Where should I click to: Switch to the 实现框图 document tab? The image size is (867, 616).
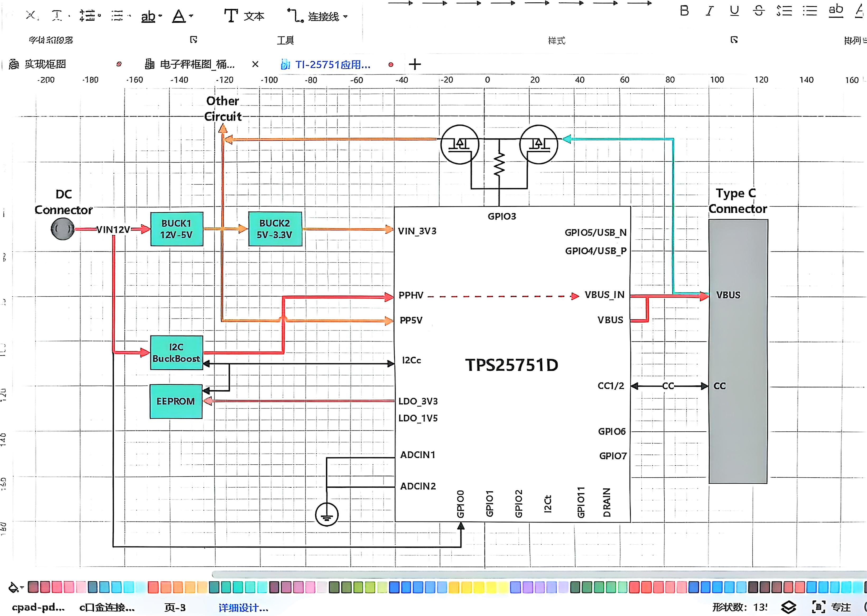pyautogui.click(x=45, y=64)
